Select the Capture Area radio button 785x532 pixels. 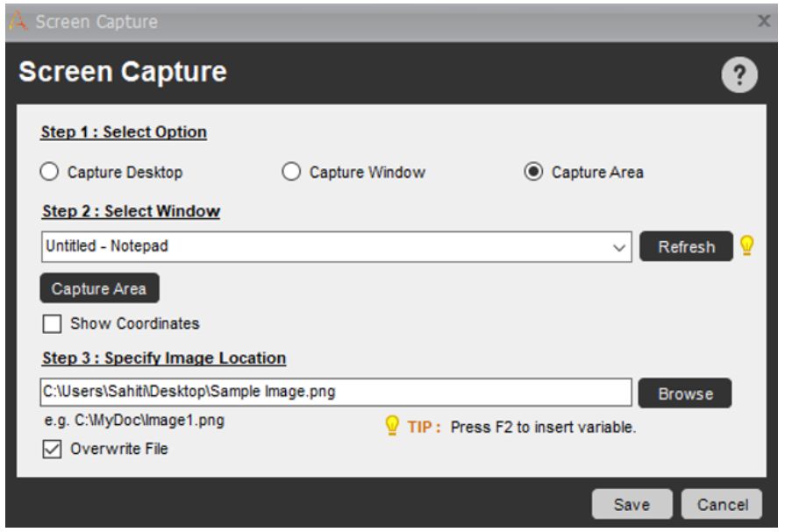pyautogui.click(x=533, y=172)
